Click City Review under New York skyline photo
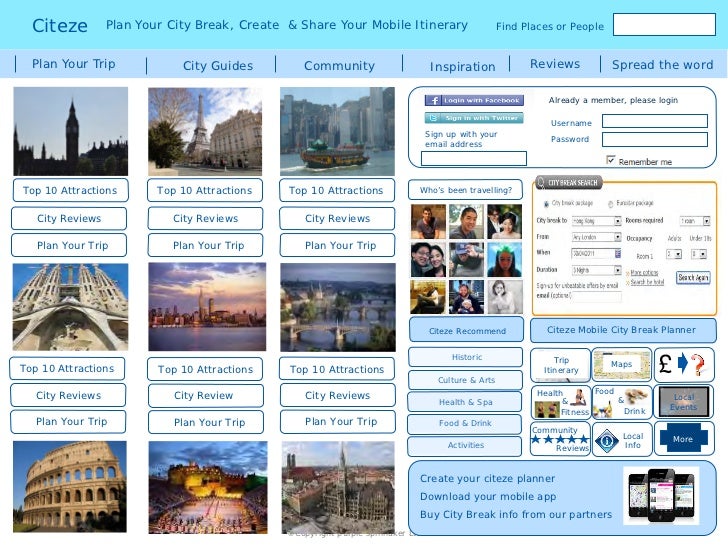The width and height of the screenshot is (728, 546). 206,396
